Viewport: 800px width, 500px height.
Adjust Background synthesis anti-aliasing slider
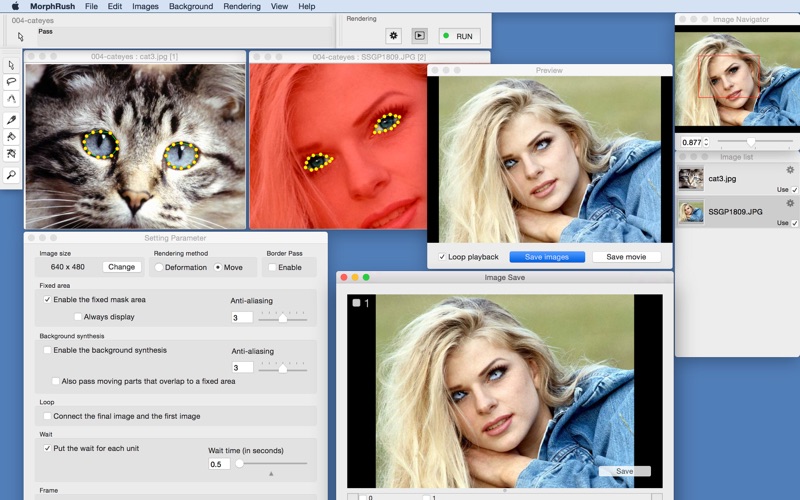tap(283, 368)
